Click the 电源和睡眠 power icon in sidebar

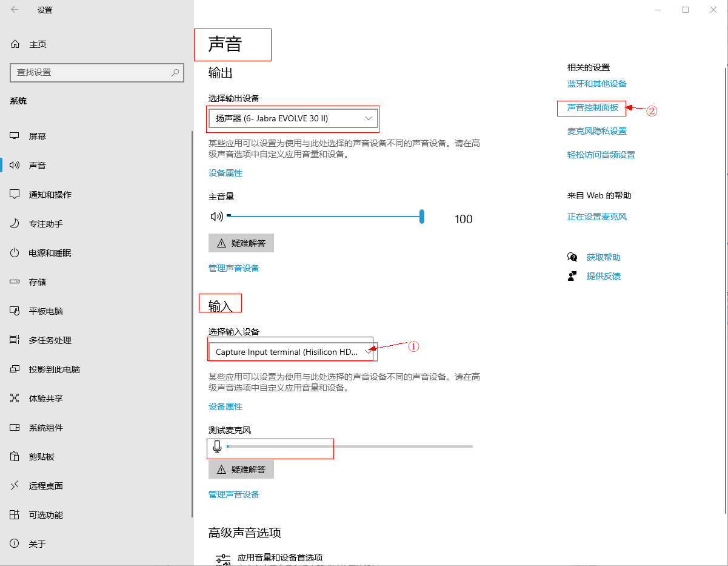pos(15,253)
